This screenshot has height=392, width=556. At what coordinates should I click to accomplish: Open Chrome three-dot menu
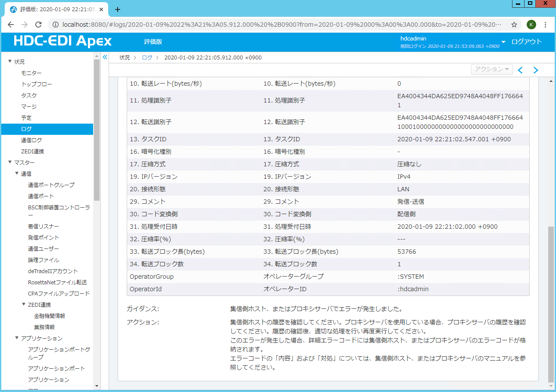(545, 25)
